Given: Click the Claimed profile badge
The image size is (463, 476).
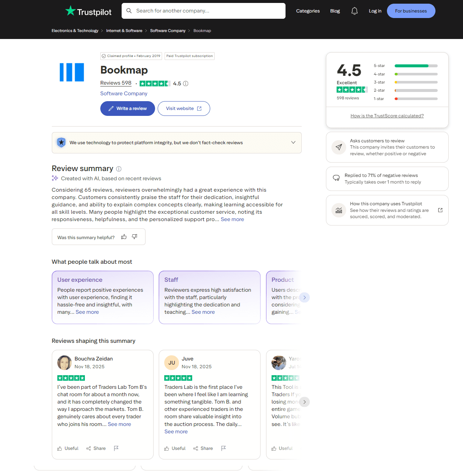Looking at the screenshot, I should pos(131,56).
